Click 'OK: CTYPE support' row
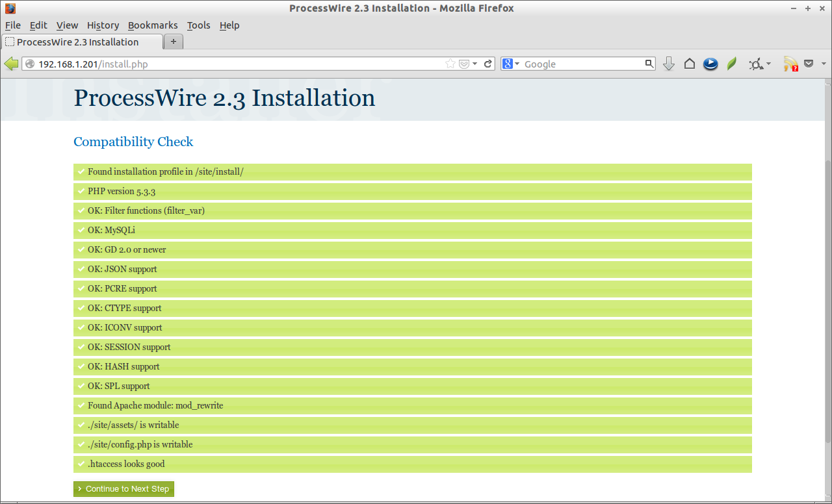 [x=413, y=308]
